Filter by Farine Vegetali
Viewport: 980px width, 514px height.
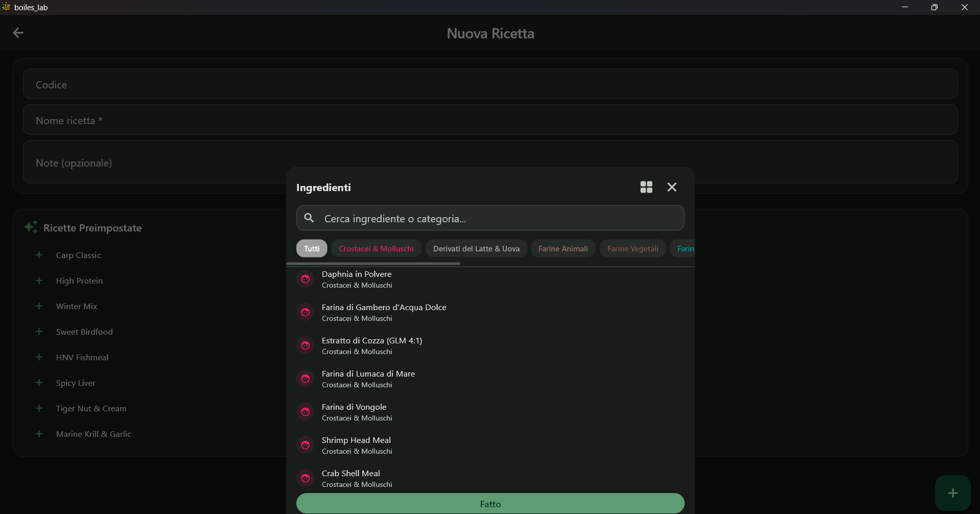coord(633,248)
